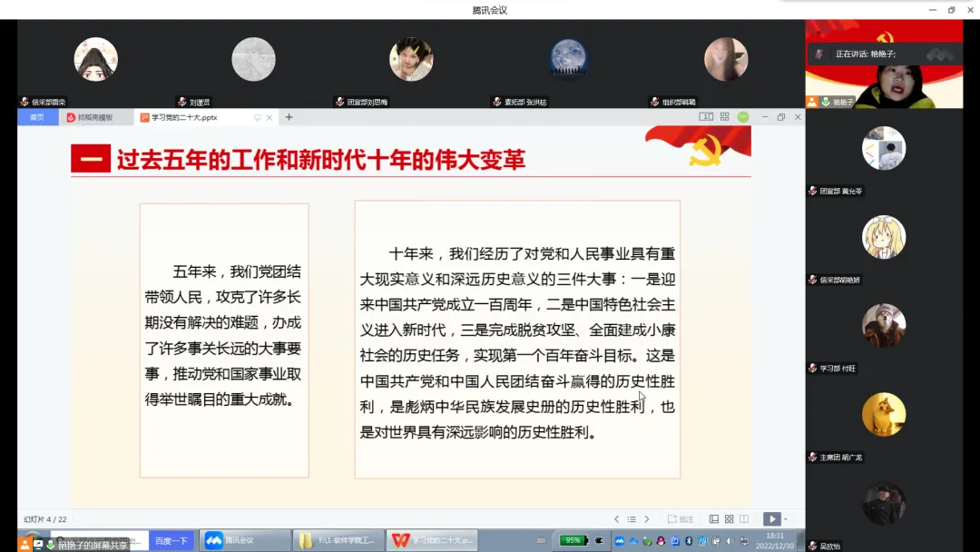Click muted mic icon beside 信采部雷荣
This screenshot has height=552, width=980.
pos(24,102)
